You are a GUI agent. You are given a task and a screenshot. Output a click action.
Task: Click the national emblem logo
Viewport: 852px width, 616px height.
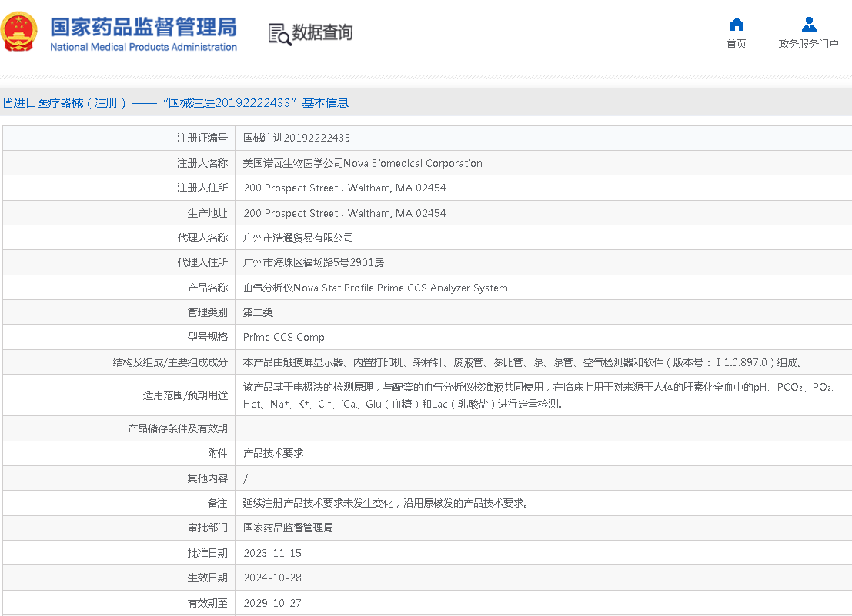click(x=20, y=32)
